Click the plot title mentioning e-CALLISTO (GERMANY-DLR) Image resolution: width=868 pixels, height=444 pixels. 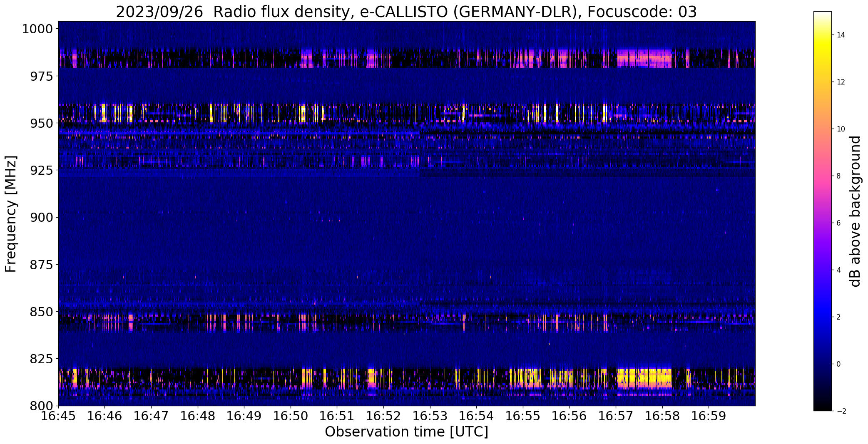[406, 12]
